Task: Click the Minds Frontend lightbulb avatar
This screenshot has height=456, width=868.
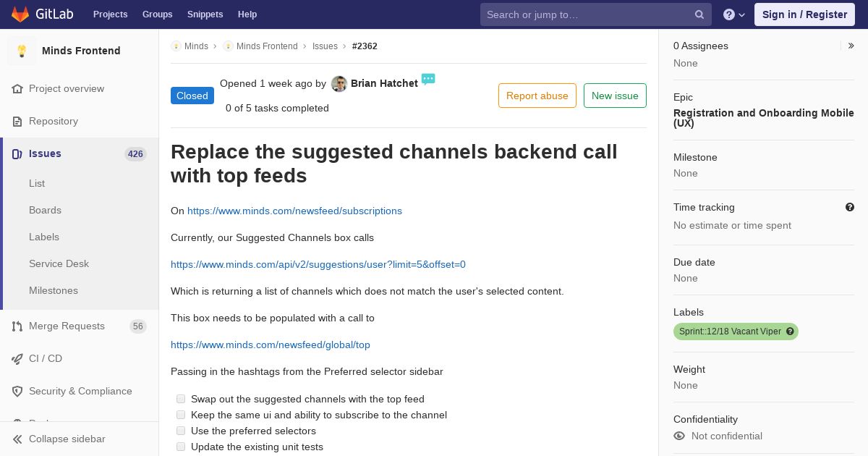Action: click(22, 51)
